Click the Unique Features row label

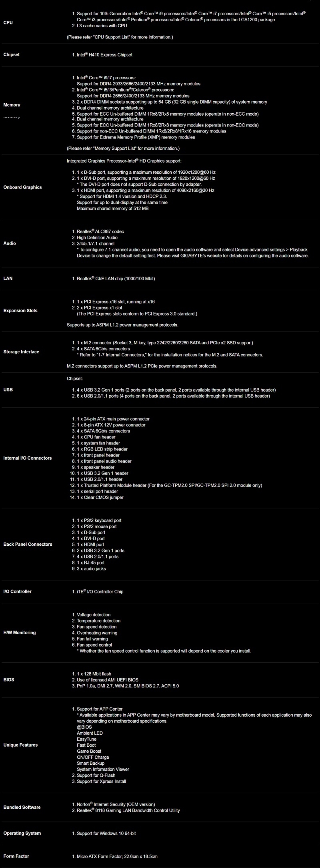pyautogui.click(x=20, y=745)
